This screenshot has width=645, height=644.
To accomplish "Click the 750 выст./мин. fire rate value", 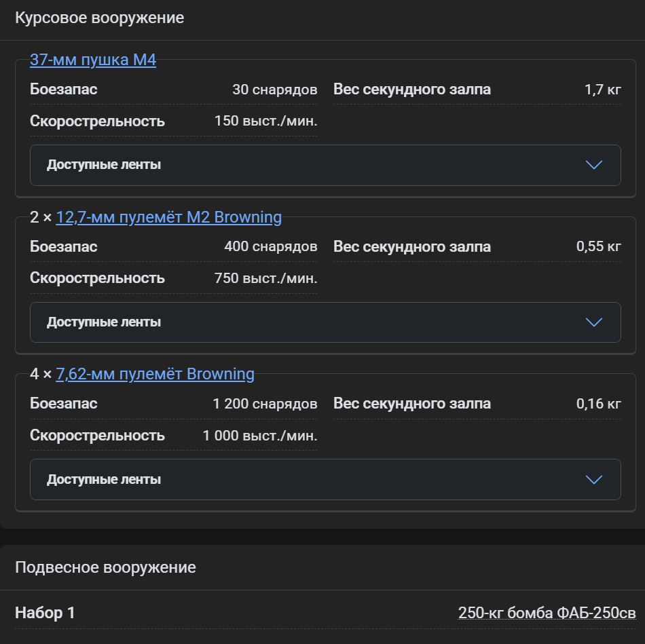I will click(x=265, y=278).
